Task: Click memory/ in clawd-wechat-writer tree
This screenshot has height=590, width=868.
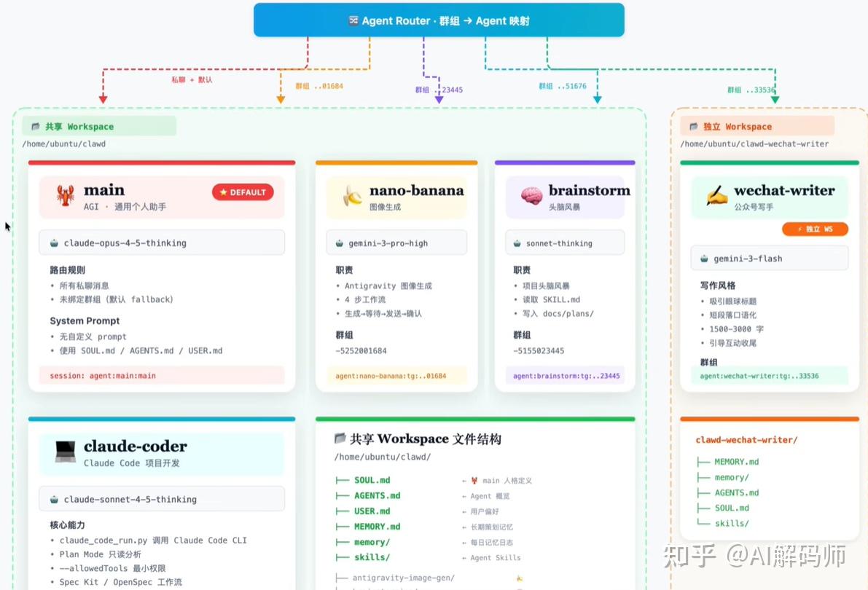Action: point(731,477)
